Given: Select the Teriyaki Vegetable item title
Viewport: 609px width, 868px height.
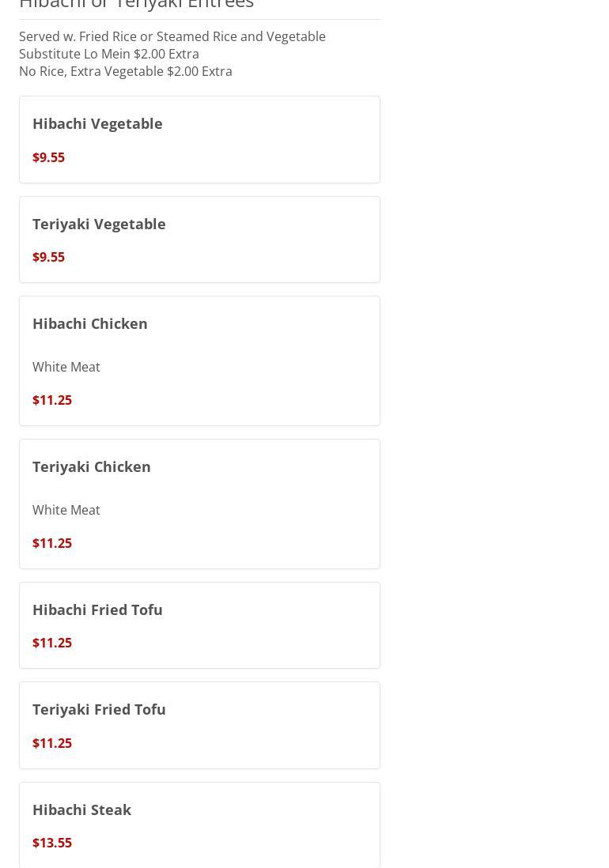Looking at the screenshot, I should 99,224.
